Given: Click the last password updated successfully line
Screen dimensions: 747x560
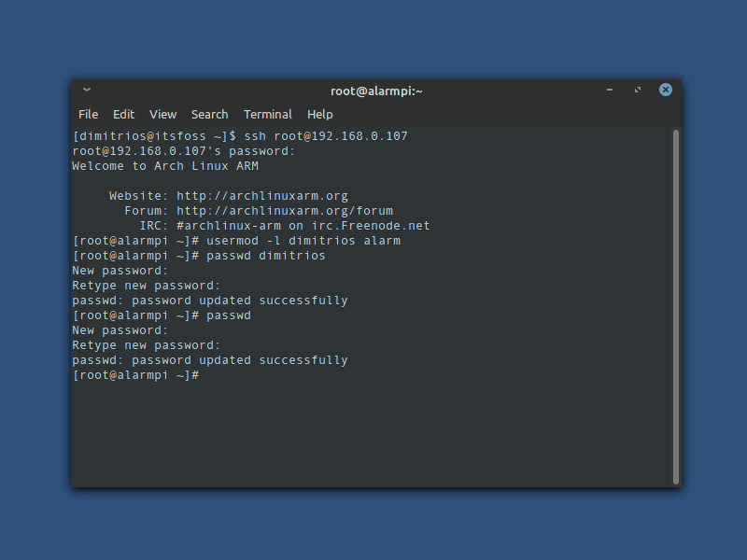Looking at the screenshot, I should coord(210,360).
